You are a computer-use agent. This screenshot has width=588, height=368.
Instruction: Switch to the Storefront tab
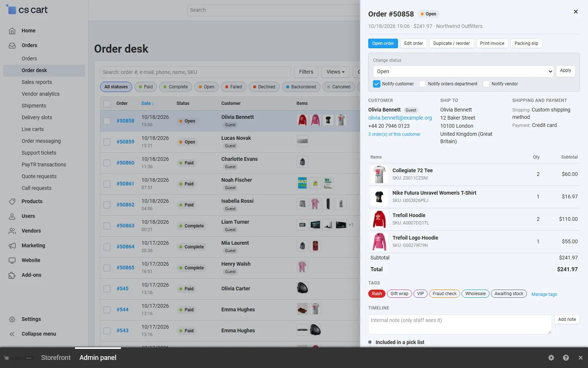pyautogui.click(x=55, y=358)
